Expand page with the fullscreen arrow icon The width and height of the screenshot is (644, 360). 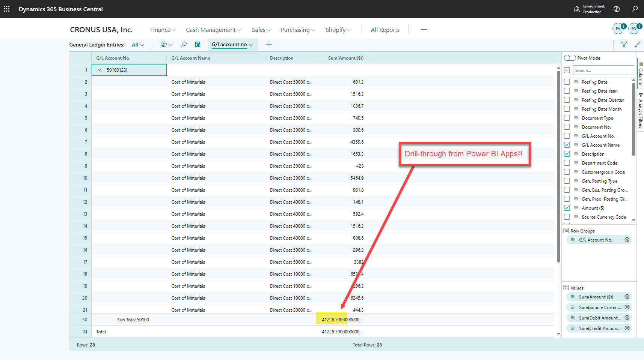pyautogui.click(x=637, y=45)
